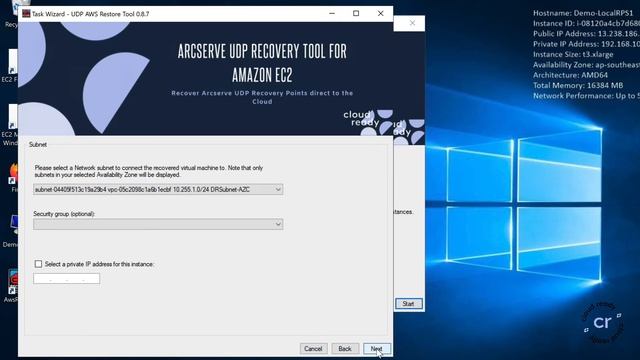Click the Instance Size t3.xlarge text
The width and height of the screenshot is (640, 360).
click(573, 54)
